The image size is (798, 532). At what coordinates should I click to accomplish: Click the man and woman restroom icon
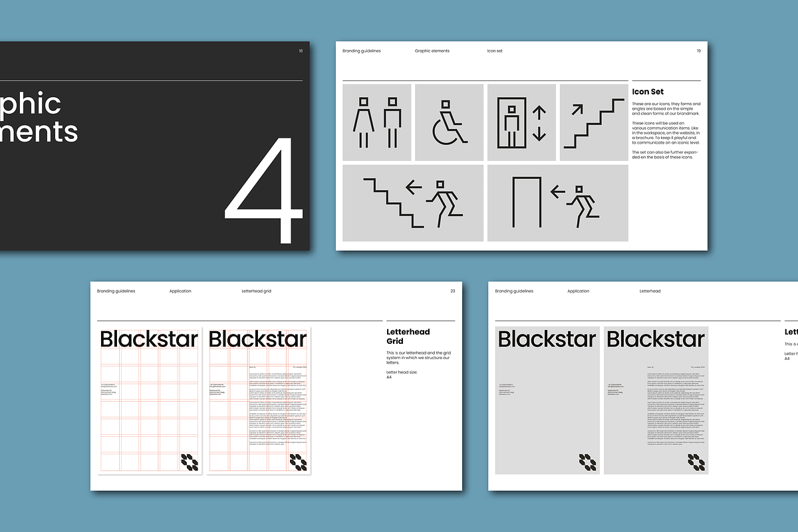pos(377,122)
